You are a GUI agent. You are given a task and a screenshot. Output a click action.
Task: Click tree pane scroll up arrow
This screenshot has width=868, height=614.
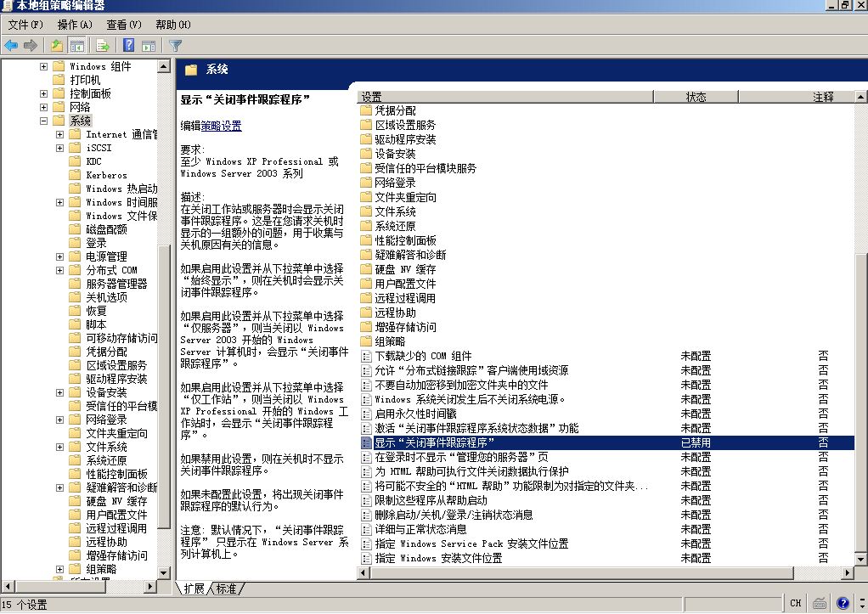tap(164, 67)
